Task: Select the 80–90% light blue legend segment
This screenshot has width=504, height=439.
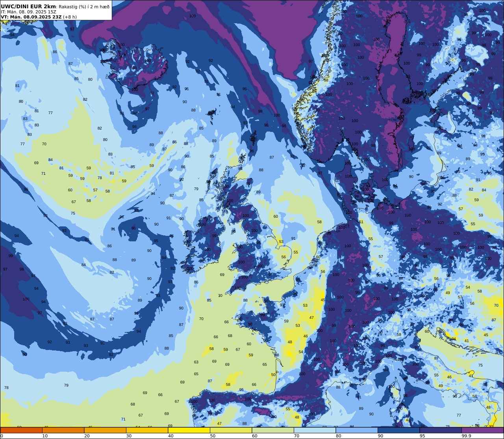Action: pyautogui.click(x=357, y=430)
